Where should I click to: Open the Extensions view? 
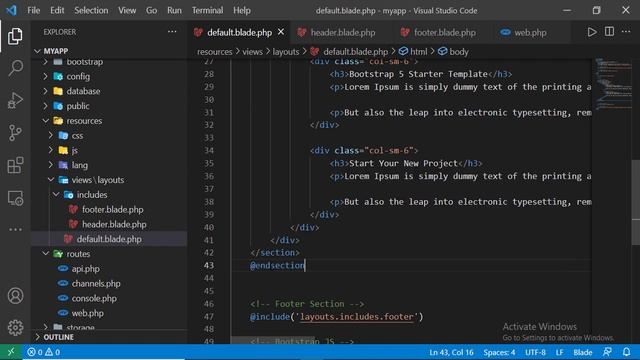(x=15, y=165)
